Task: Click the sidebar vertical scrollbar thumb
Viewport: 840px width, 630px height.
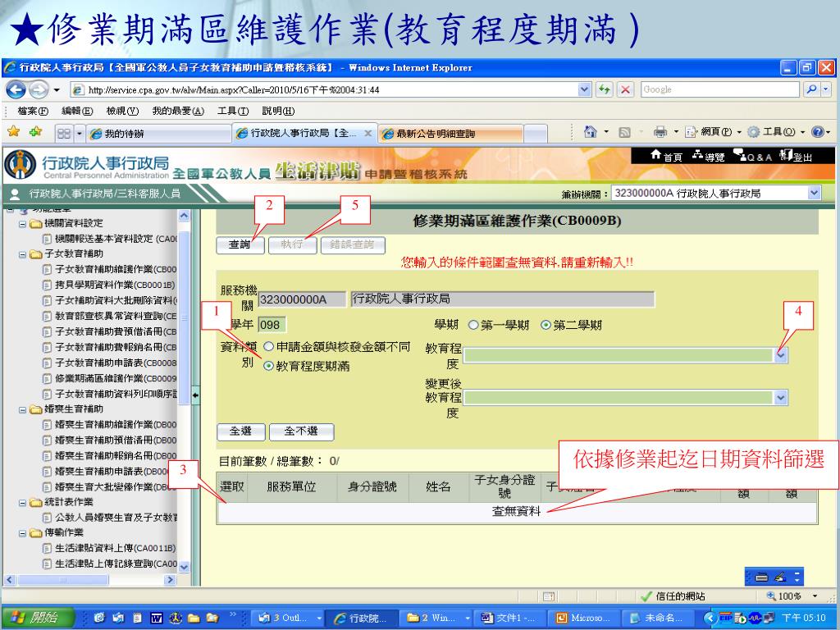Action: pos(184,316)
